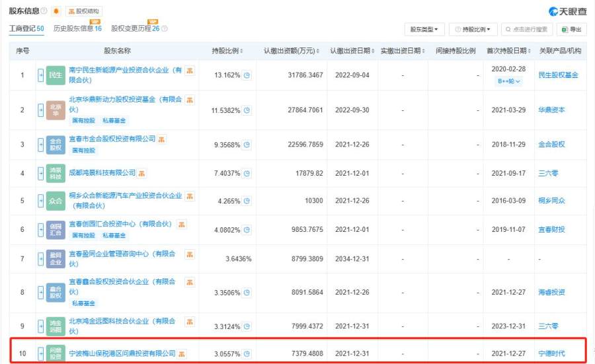595x364 pixels.
Task: Expand row 4 plus toggle for 成都鸿景科技
Action: 40,173
